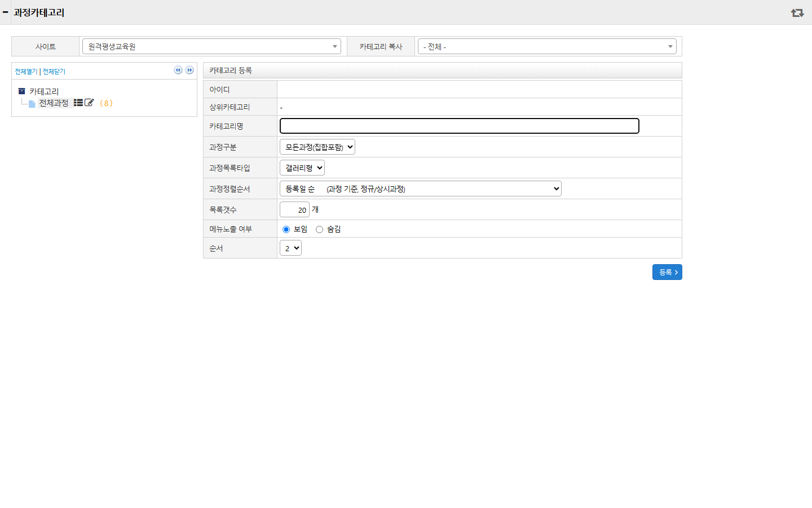Click the 목록갯수 number field

pyautogui.click(x=294, y=209)
